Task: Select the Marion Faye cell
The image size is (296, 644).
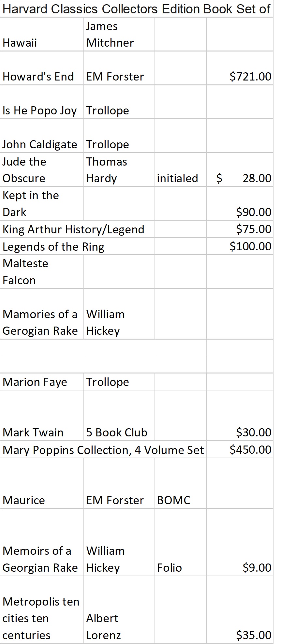Action: (42, 382)
